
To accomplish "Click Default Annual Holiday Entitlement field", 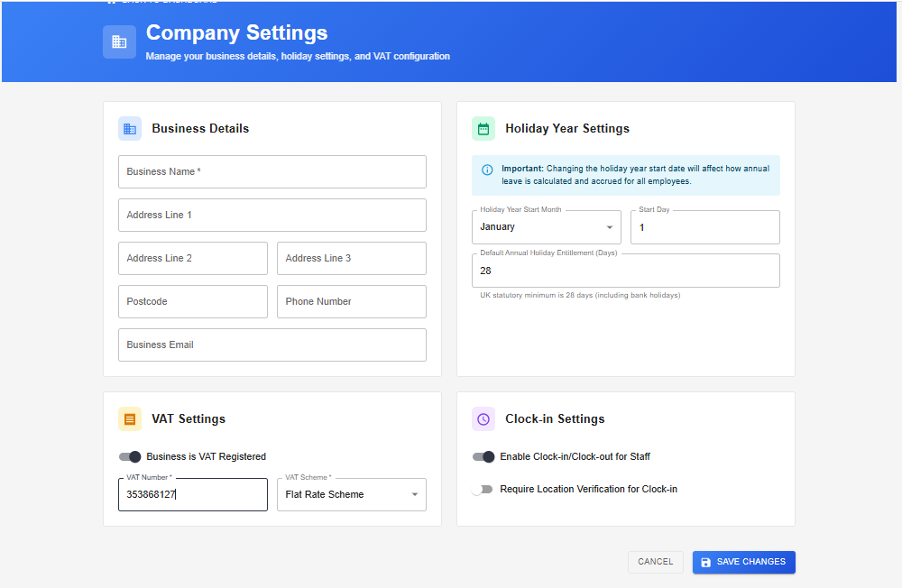I will tap(626, 271).
